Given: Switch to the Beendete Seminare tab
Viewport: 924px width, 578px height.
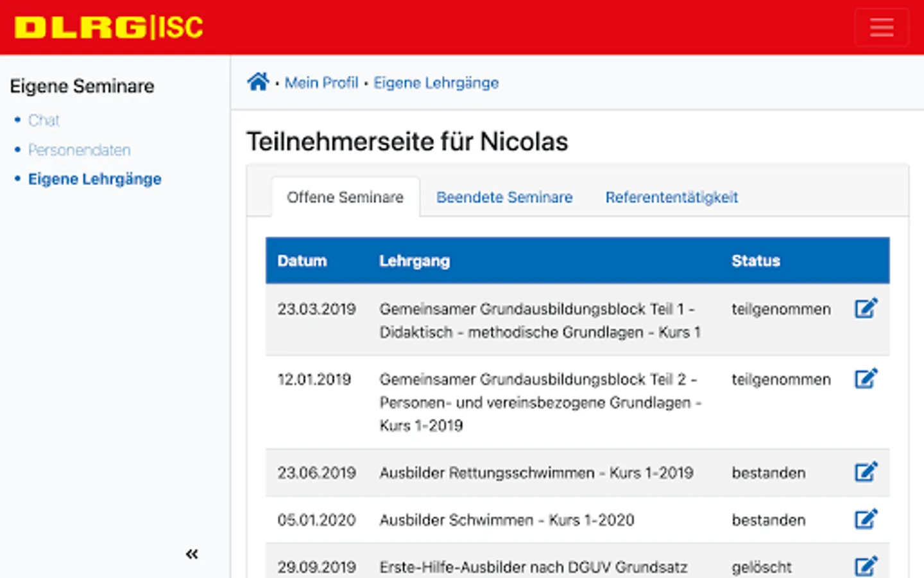Looking at the screenshot, I should 504,197.
